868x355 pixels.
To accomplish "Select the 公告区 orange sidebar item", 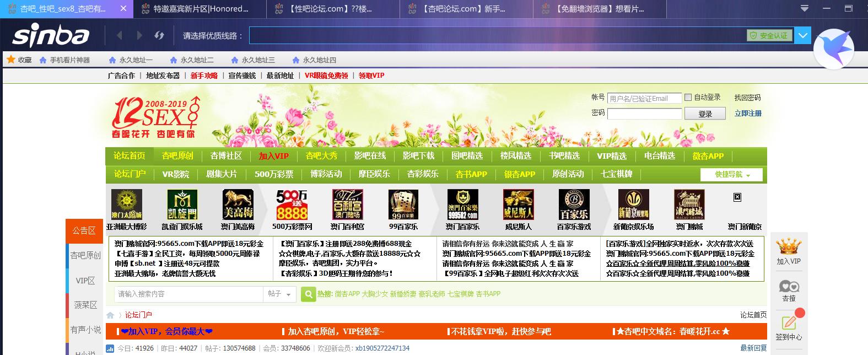I will [84, 231].
